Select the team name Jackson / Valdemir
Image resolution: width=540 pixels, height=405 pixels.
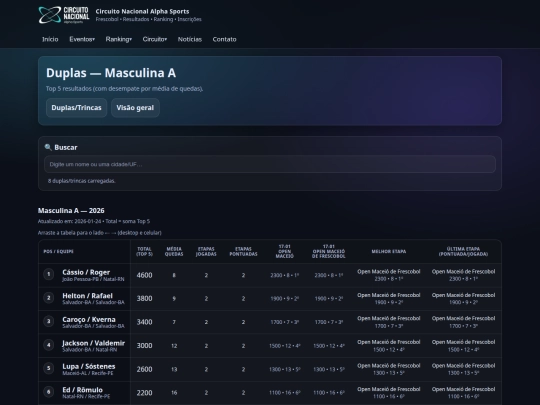(94, 343)
